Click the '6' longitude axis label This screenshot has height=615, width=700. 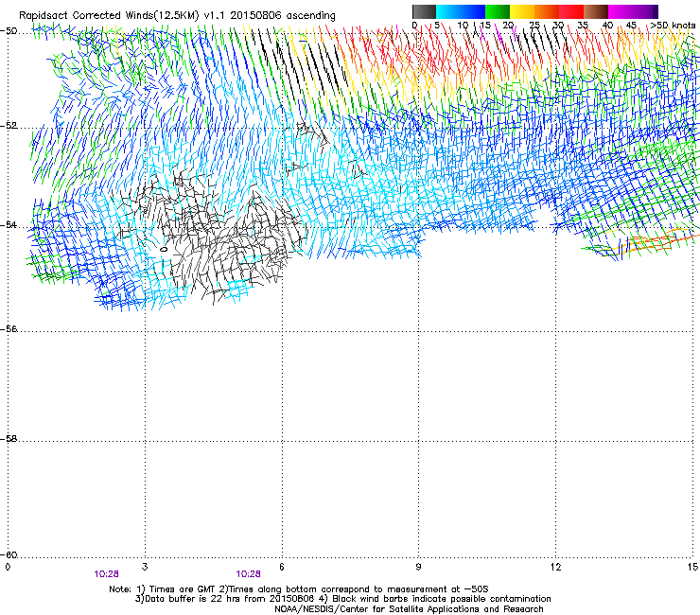click(x=282, y=567)
